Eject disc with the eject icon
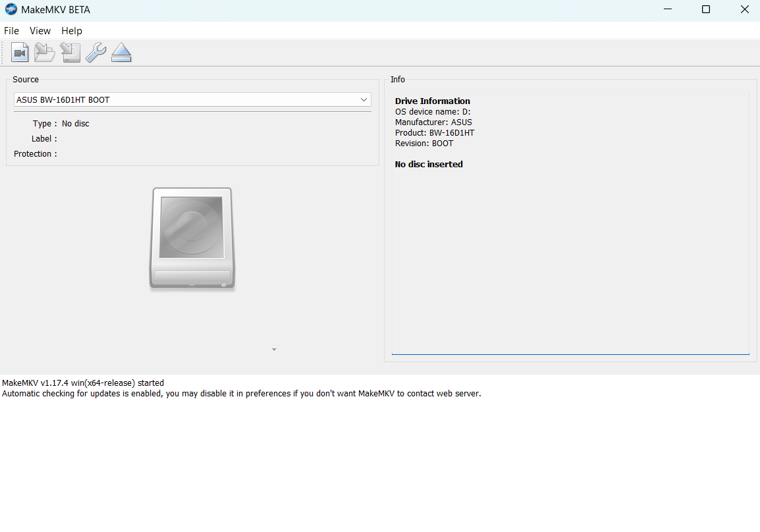The image size is (760, 532). [x=121, y=52]
